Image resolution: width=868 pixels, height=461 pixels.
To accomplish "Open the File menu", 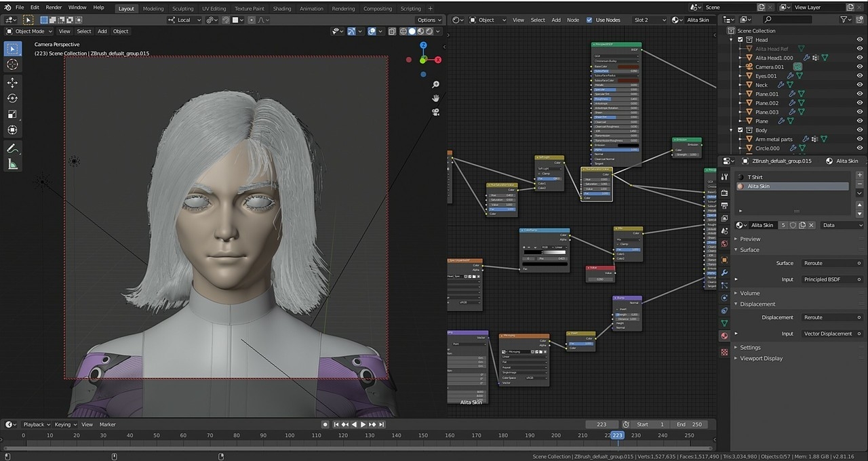I will tap(19, 7).
